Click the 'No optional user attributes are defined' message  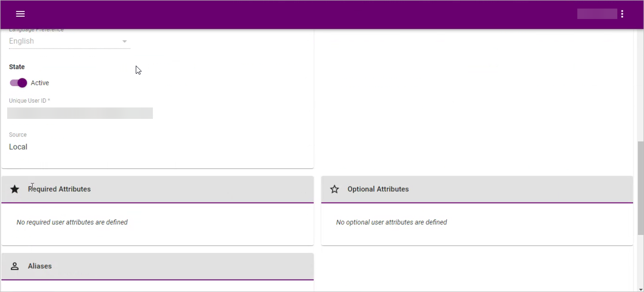point(391,222)
